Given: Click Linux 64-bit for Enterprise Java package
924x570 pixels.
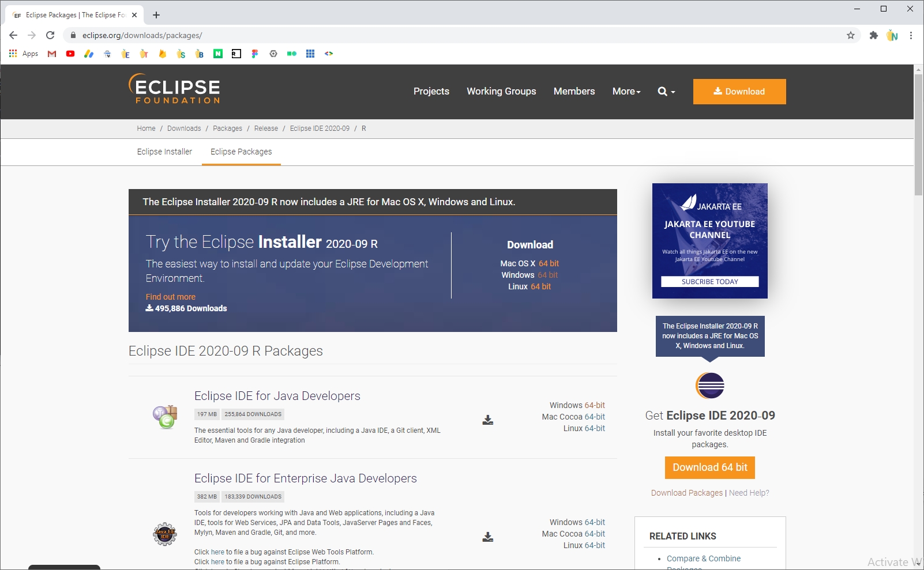Looking at the screenshot, I should point(595,545).
